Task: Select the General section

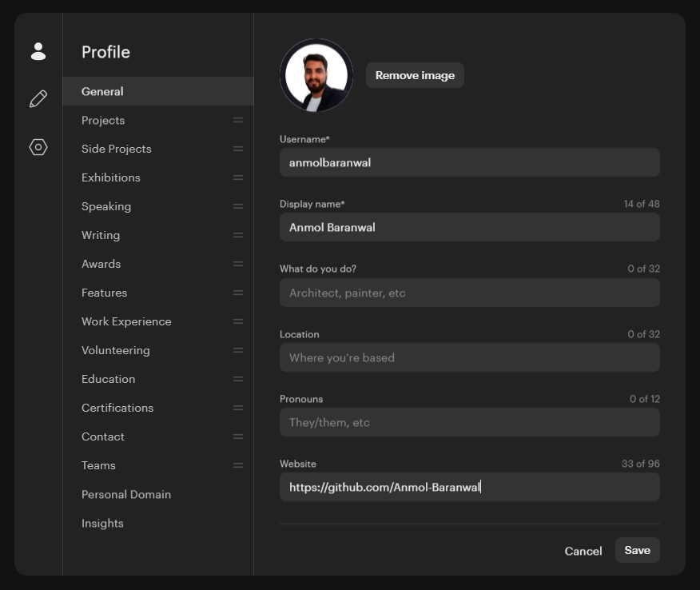Action: click(158, 91)
